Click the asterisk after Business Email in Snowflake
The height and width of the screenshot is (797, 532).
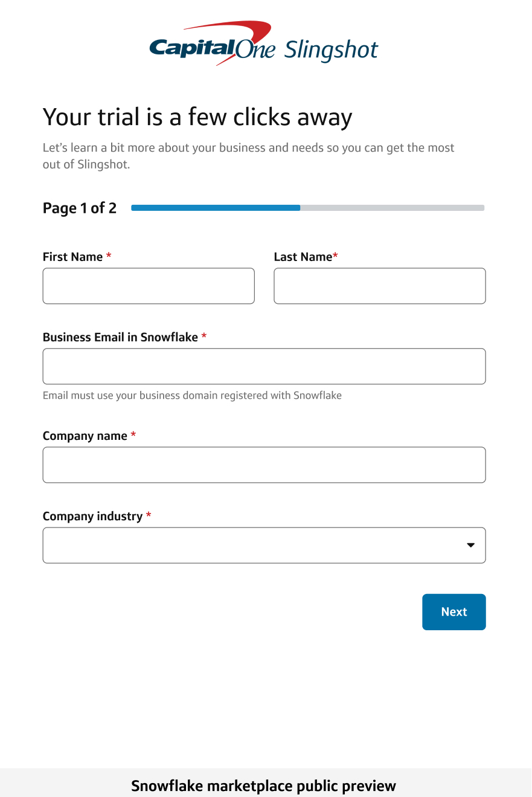point(204,337)
